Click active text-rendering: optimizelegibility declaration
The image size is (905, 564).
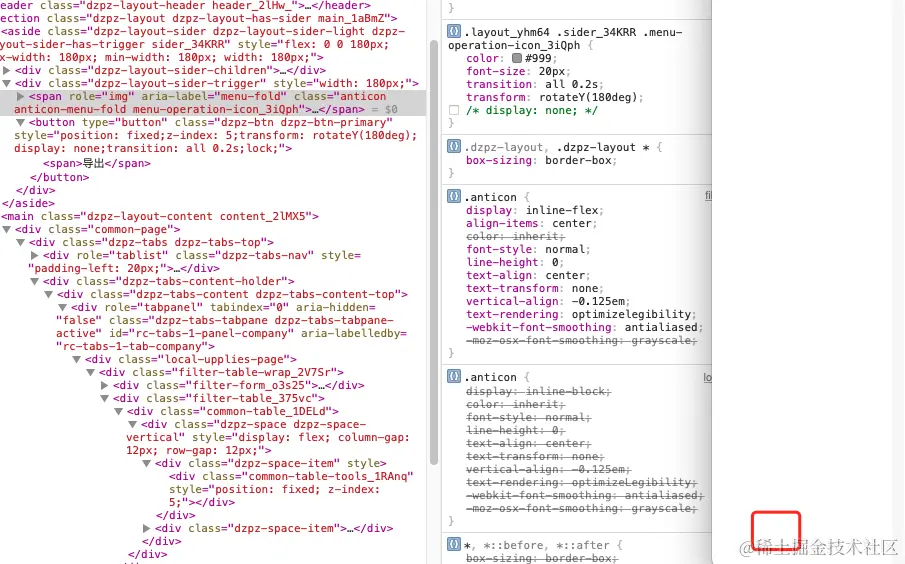pos(581,315)
